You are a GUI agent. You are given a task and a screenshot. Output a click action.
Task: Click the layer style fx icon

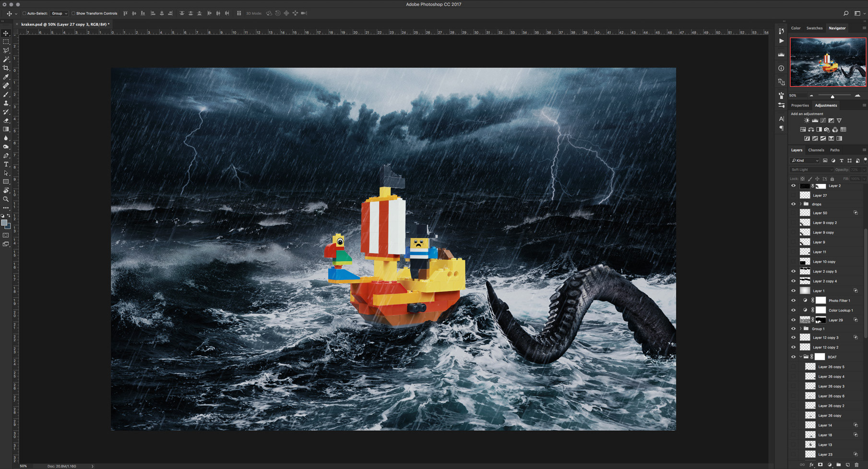[x=811, y=465]
